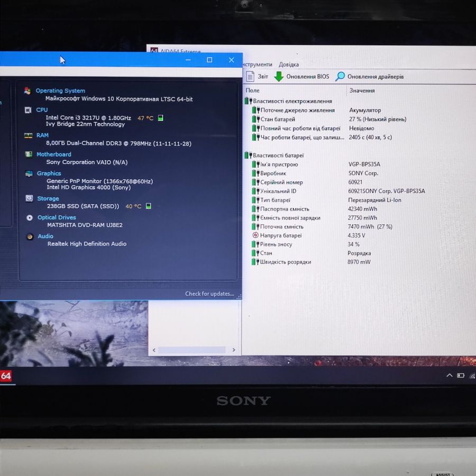Click value VGP-BPS35A in device name row
This screenshot has height=476, width=476.
point(364,164)
